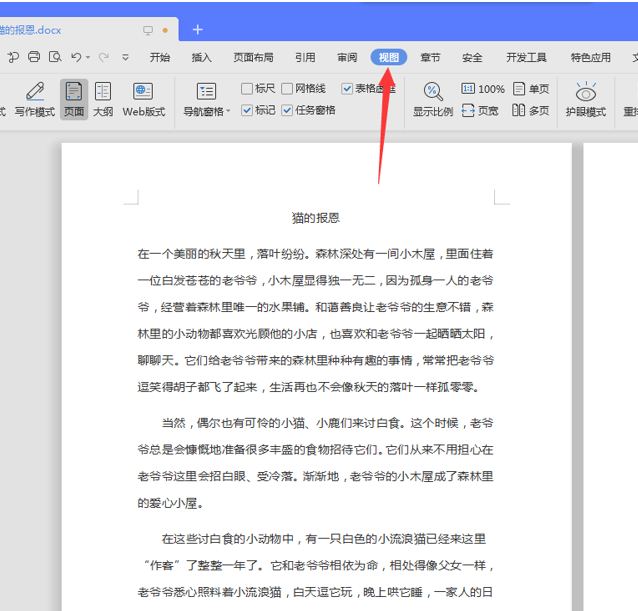The height and width of the screenshot is (611, 638).
Task: Click the paragraph starting with 在一个美丽的秋天里
Action: pyautogui.click(x=315, y=320)
